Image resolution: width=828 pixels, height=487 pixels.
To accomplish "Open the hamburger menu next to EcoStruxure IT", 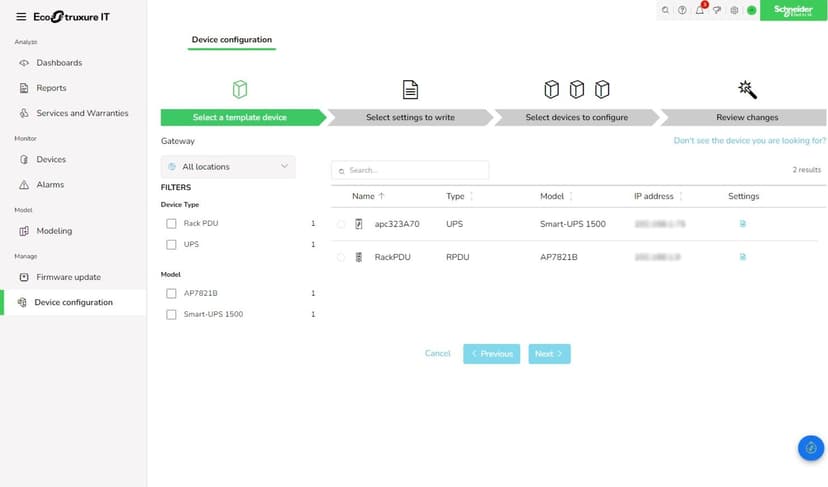I will coord(21,17).
